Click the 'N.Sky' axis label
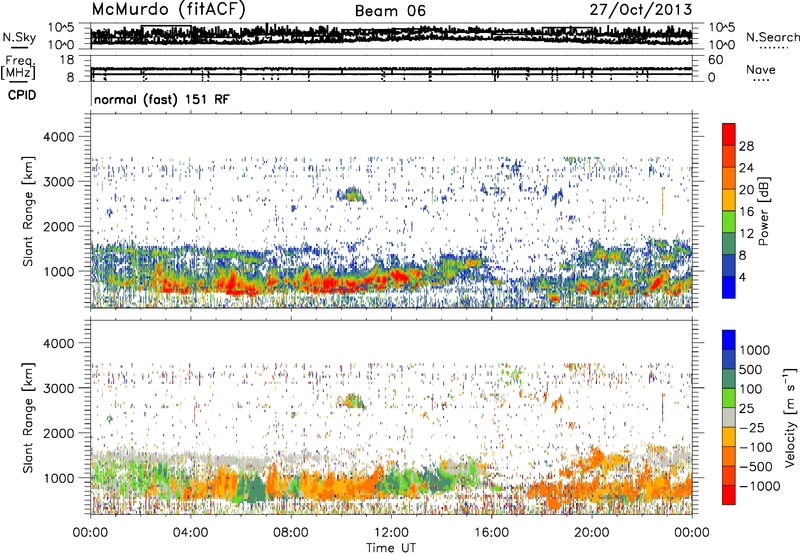Viewport: 800px width, 554px height. click(x=19, y=37)
